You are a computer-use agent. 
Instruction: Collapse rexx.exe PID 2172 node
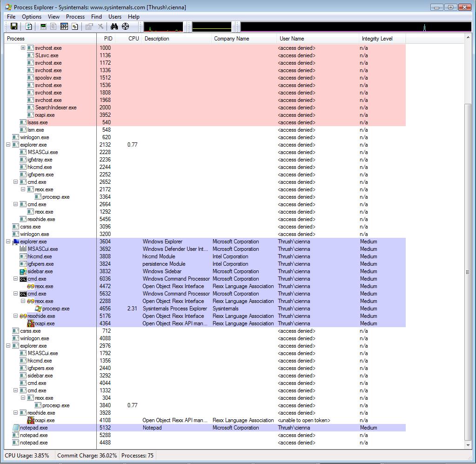[23, 189]
